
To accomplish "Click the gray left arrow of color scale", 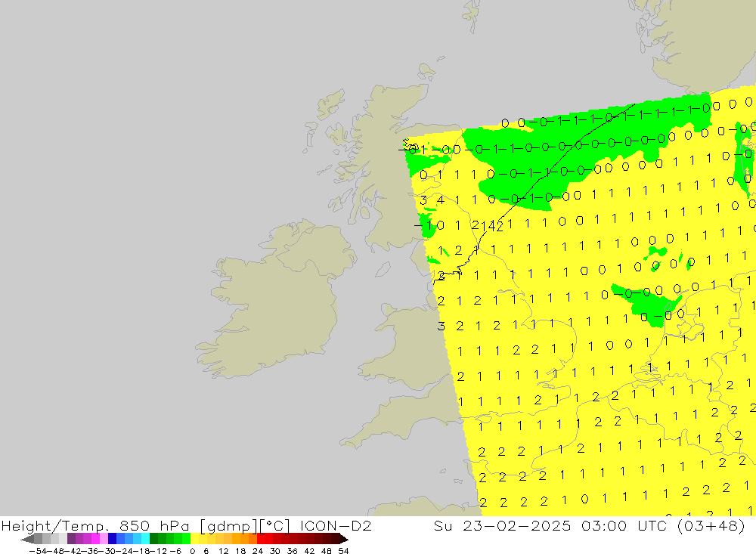I will (x=27, y=539).
